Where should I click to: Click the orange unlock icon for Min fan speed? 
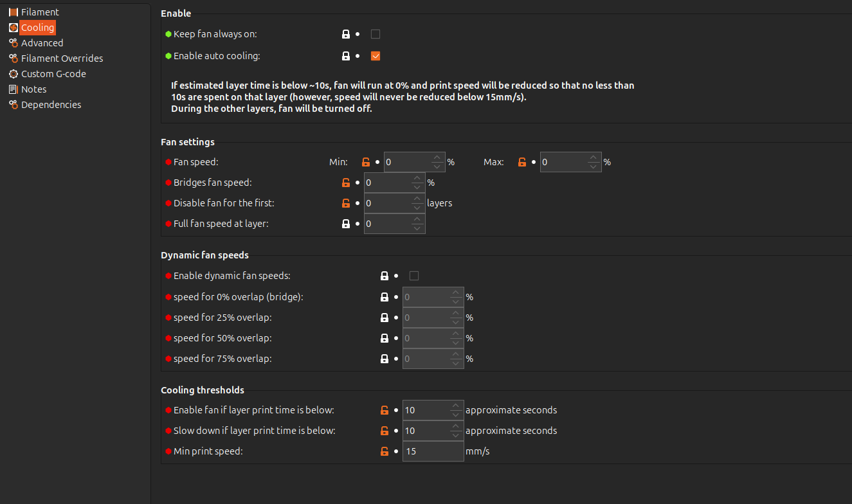[x=366, y=162]
